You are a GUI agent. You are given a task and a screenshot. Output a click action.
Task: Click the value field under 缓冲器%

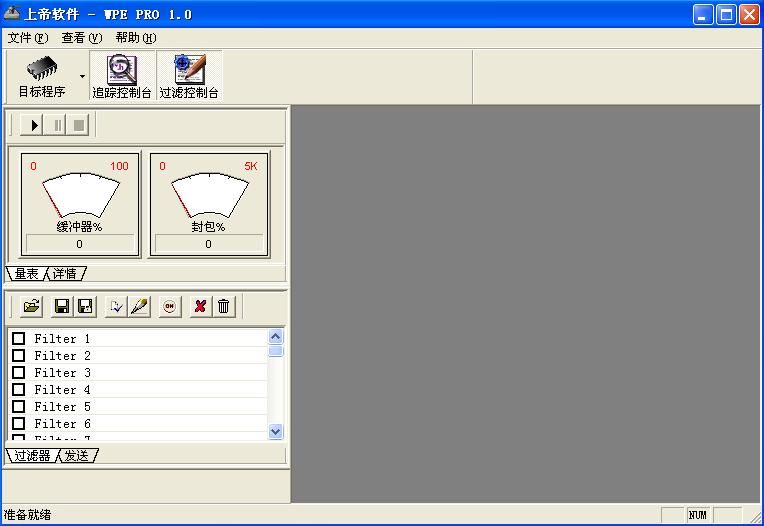[80, 244]
